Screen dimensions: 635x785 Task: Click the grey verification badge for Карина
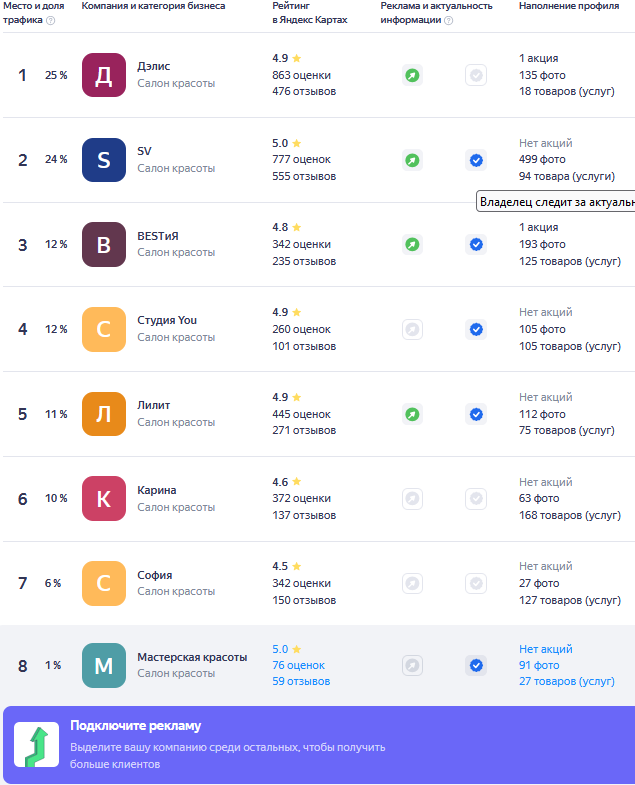(x=476, y=499)
